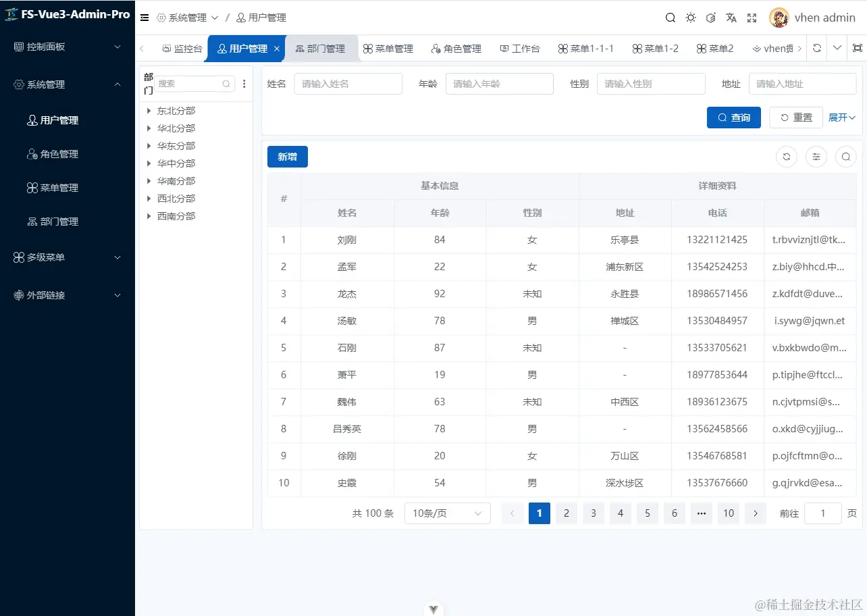867x616 pixels.
Task: Click the vhen admin avatar picture
Action: [779, 18]
